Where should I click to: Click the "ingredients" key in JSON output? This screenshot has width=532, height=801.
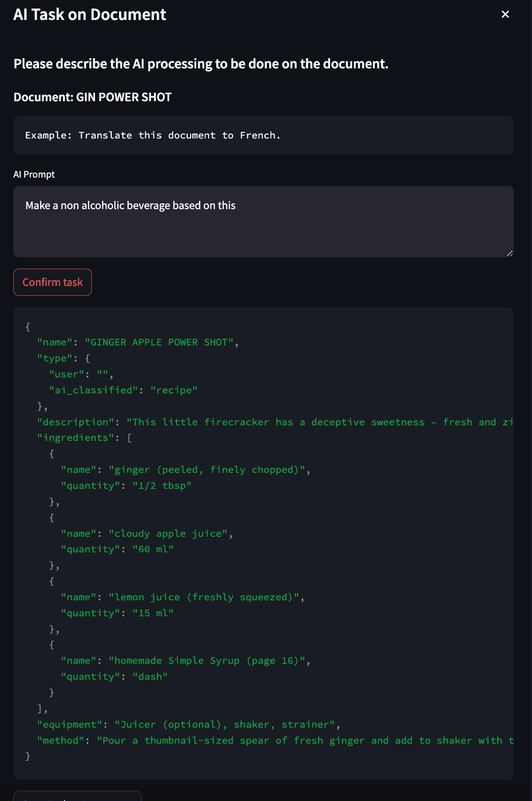click(x=75, y=438)
